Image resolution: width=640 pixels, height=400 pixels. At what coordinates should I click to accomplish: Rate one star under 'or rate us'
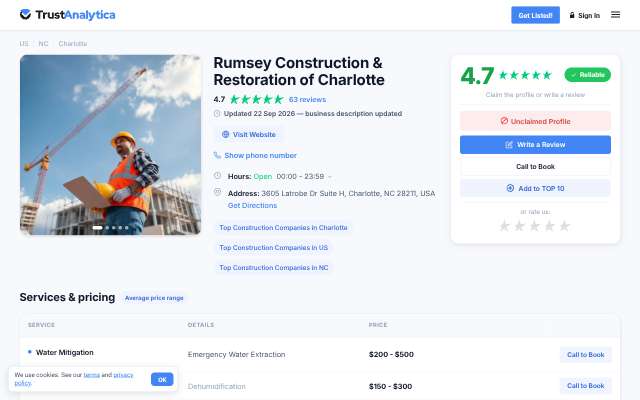click(x=504, y=226)
